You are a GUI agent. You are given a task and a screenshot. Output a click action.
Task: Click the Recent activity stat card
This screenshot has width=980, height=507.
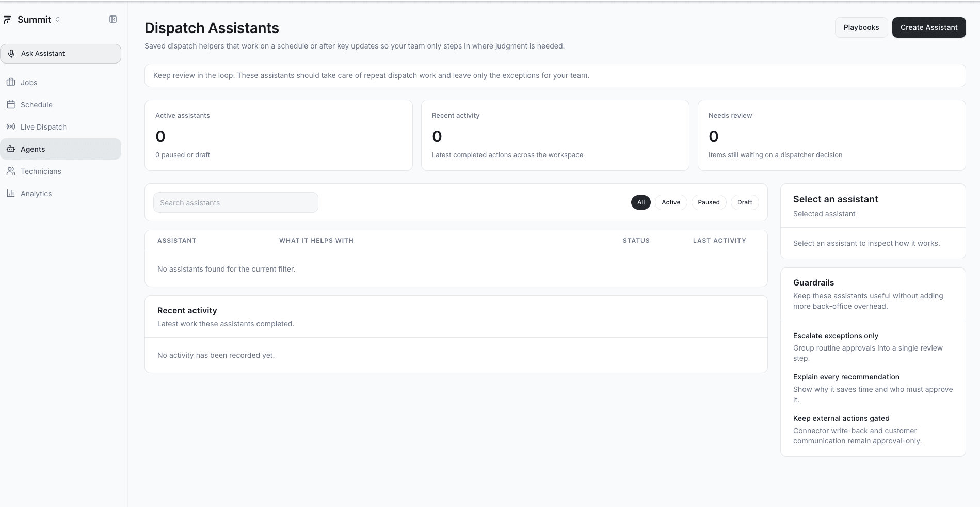pos(555,135)
